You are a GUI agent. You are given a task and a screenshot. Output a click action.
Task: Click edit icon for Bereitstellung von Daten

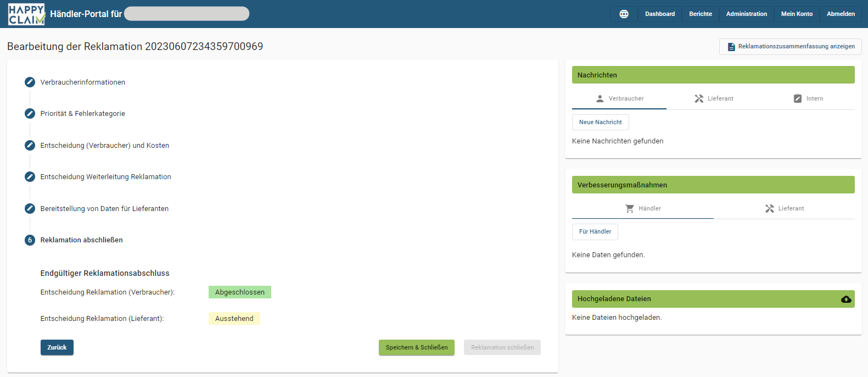(x=30, y=209)
